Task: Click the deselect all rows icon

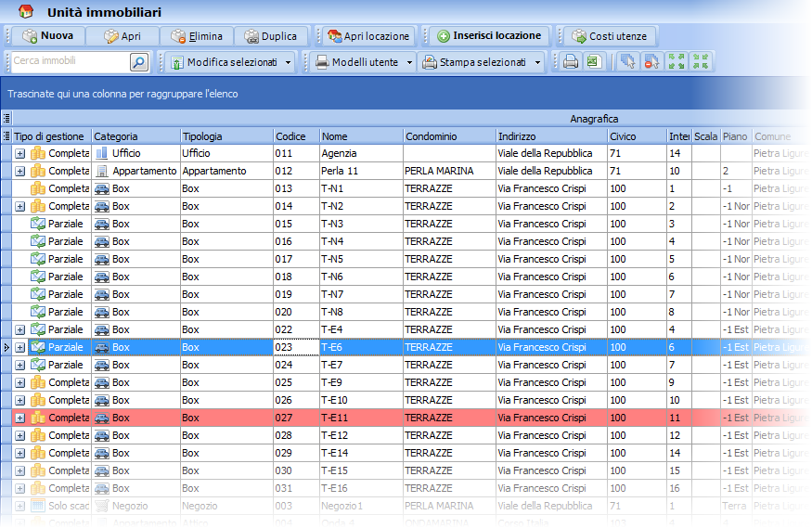Action: click(651, 62)
